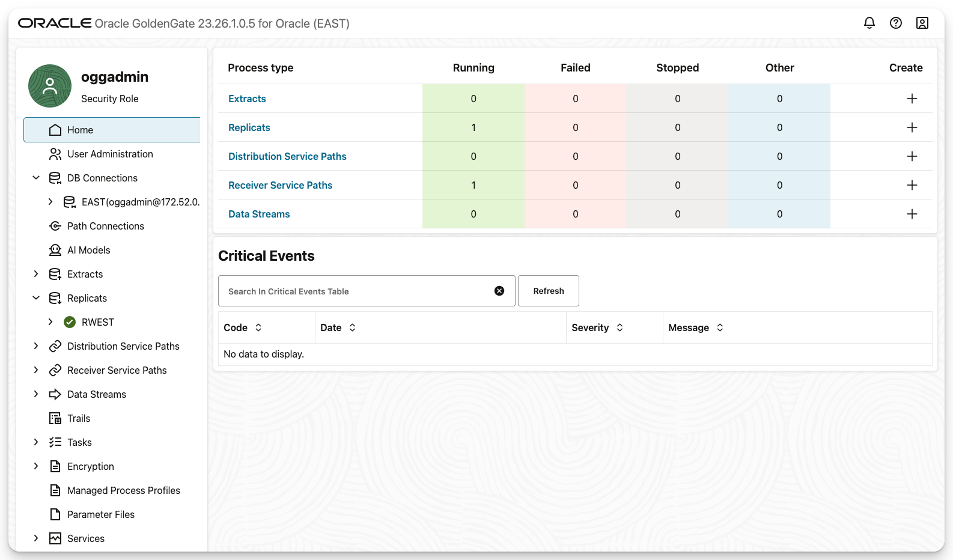Clear the Critical Events search field
This screenshot has height=560, width=953.
click(499, 291)
